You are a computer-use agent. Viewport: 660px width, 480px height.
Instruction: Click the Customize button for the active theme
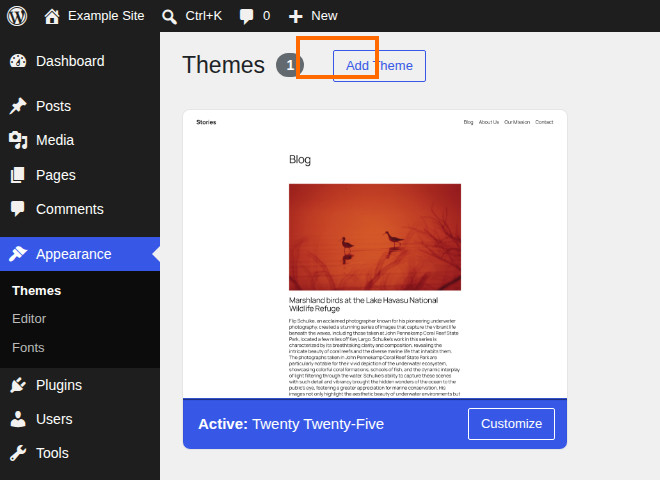pyautogui.click(x=511, y=424)
